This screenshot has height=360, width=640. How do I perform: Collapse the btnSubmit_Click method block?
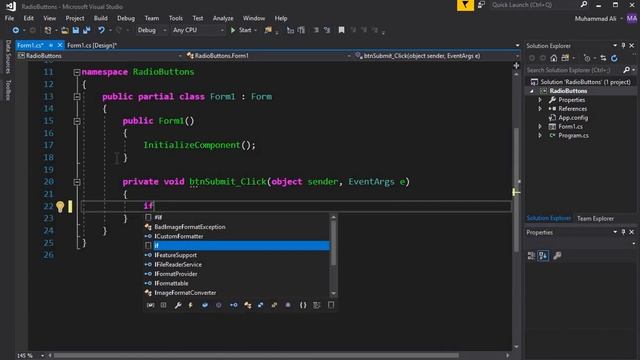click(x=77, y=182)
